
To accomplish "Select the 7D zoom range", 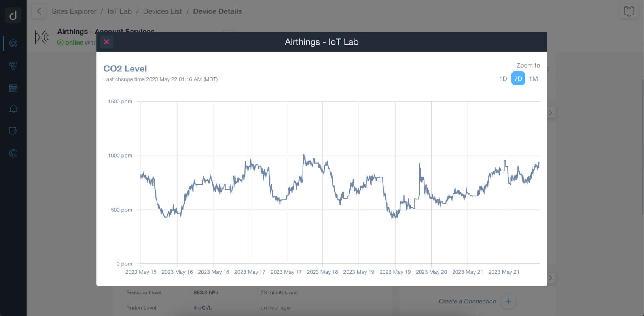I will pos(518,79).
